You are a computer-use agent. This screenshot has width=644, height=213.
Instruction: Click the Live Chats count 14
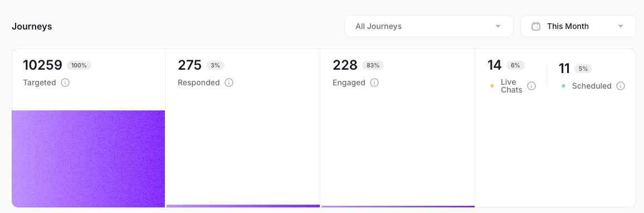(x=495, y=65)
